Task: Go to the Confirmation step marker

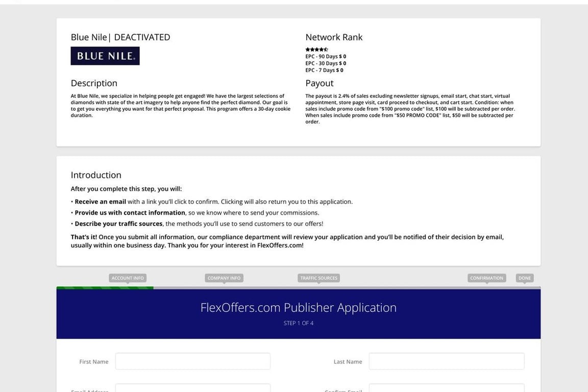Action: tap(486, 278)
